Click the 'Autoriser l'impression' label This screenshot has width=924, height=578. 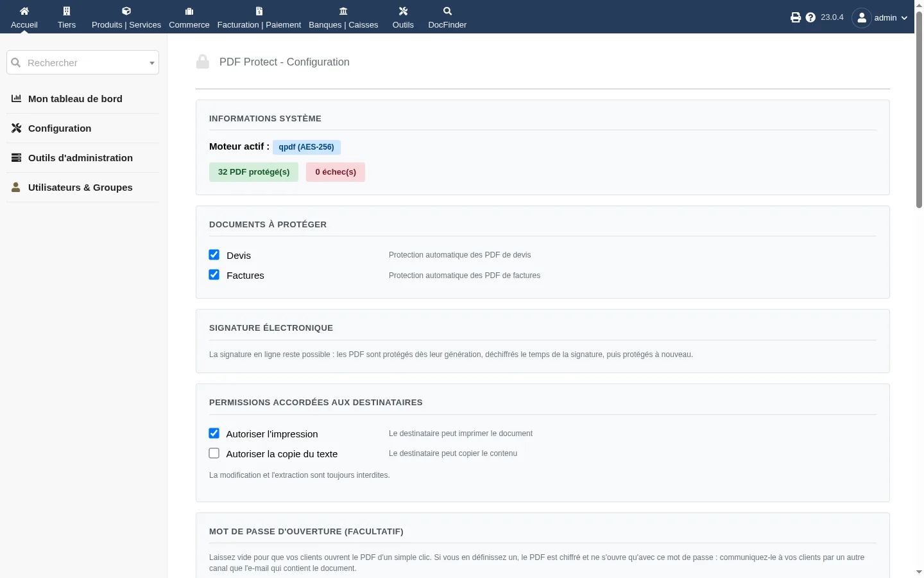272,434
